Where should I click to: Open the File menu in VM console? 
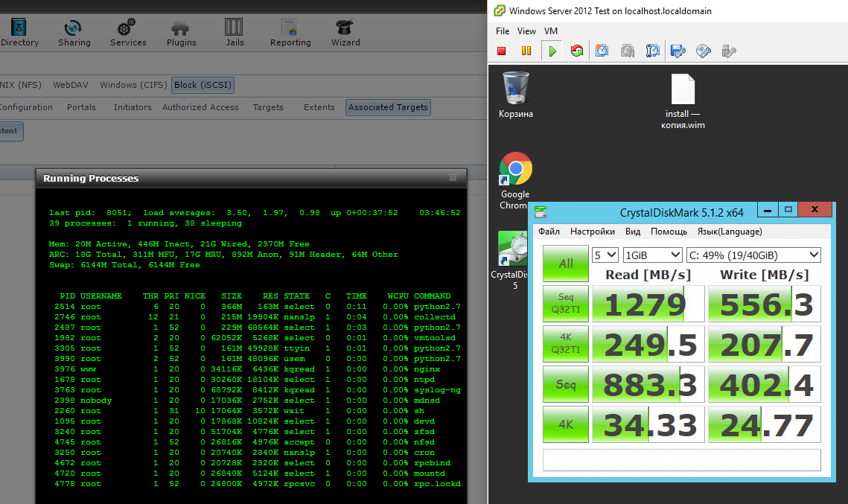coord(503,31)
